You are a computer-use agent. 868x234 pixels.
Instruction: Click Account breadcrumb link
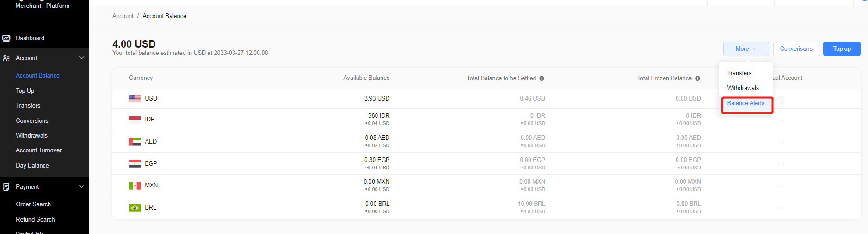(123, 16)
